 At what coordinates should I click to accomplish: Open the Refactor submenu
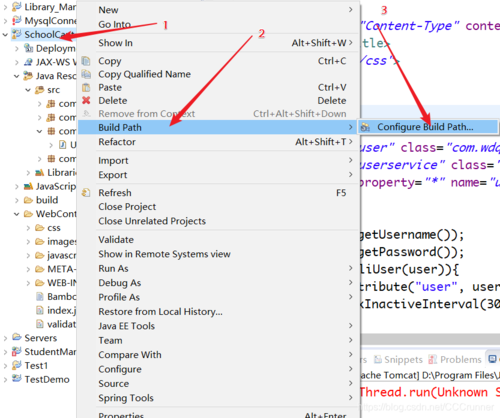pyautogui.click(x=219, y=142)
